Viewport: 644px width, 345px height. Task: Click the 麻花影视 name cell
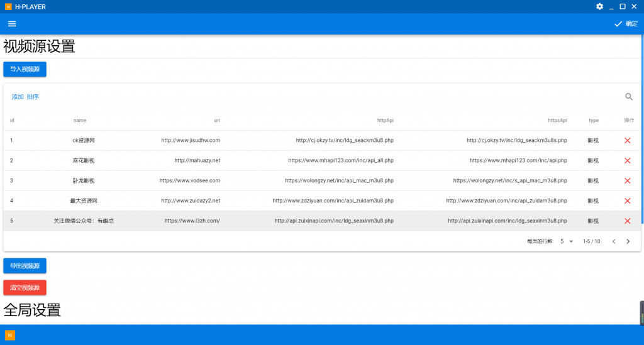coord(84,160)
